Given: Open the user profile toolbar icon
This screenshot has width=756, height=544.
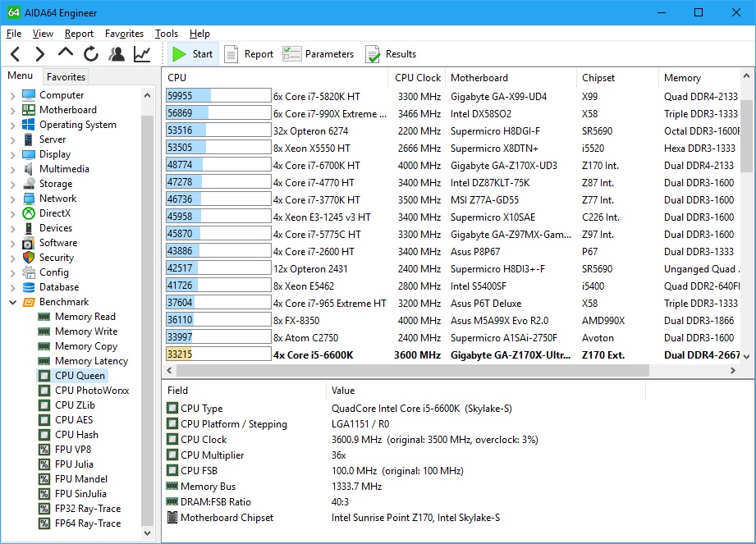Looking at the screenshot, I should pyautogui.click(x=117, y=54).
